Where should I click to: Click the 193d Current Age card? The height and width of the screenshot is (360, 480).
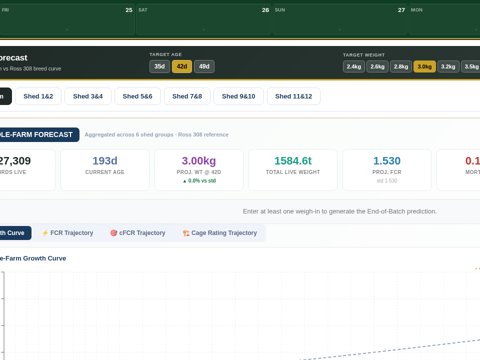click(105, 170)
